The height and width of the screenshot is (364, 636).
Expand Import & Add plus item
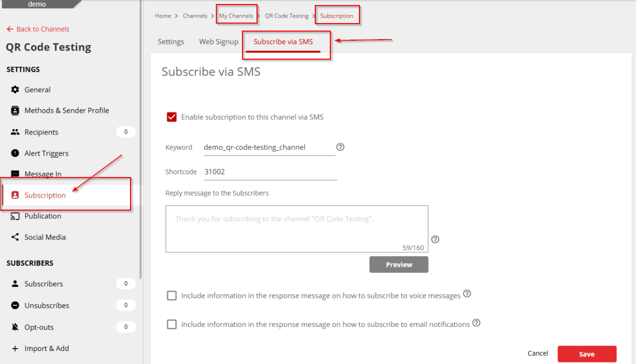coord(40,348)
